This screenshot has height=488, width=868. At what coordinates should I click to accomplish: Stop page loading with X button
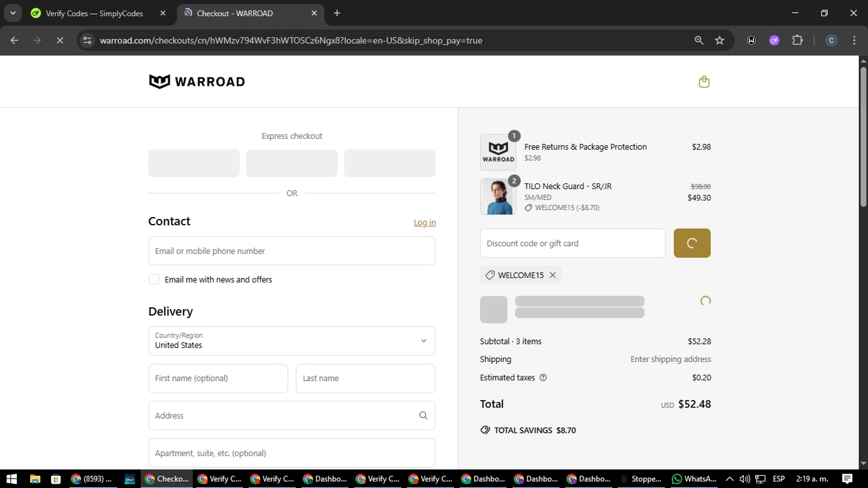tap(60, 41)
